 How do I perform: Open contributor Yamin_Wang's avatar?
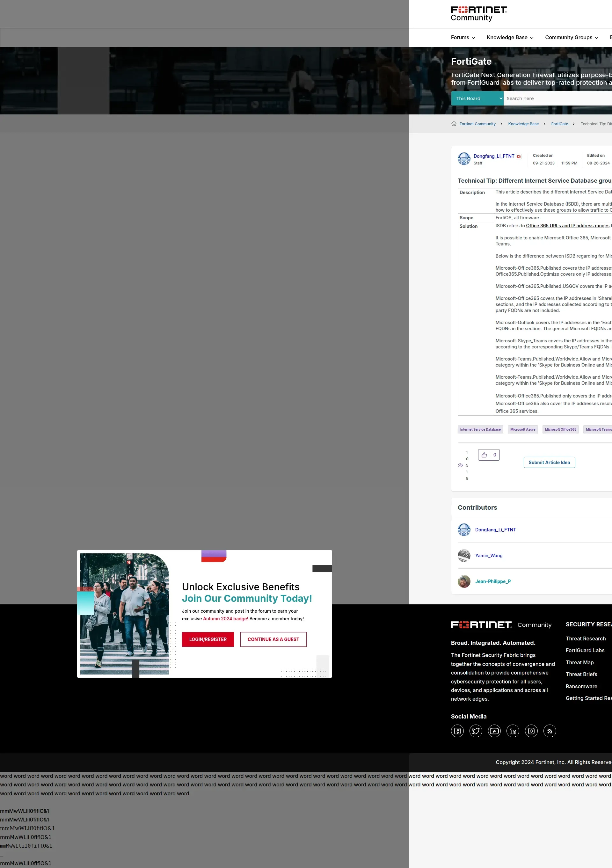pos(464,555)
